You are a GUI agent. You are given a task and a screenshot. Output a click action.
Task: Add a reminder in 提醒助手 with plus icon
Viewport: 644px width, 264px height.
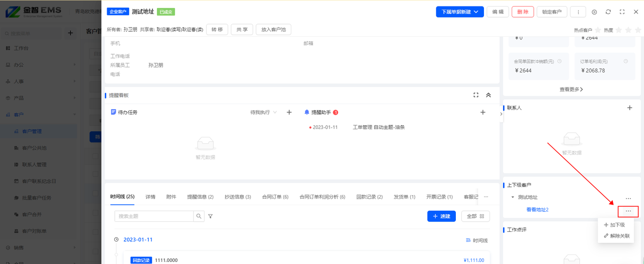(483, 112)
